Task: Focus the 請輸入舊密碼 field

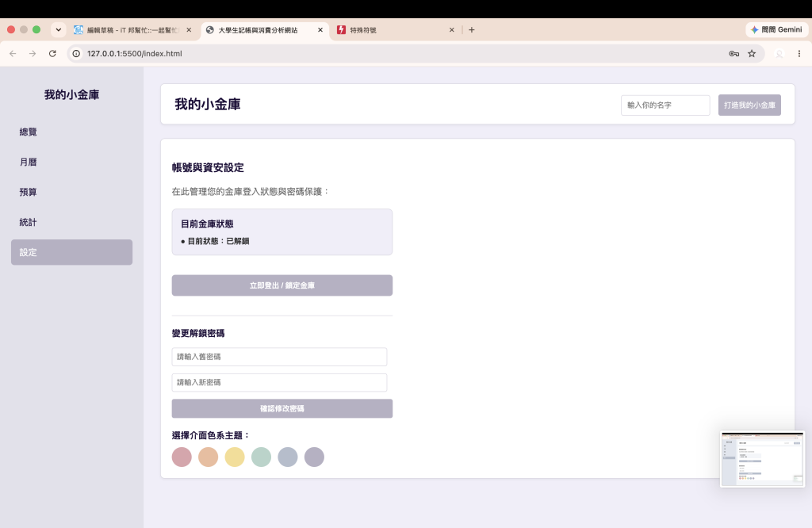Action: (x=280, y=357)
